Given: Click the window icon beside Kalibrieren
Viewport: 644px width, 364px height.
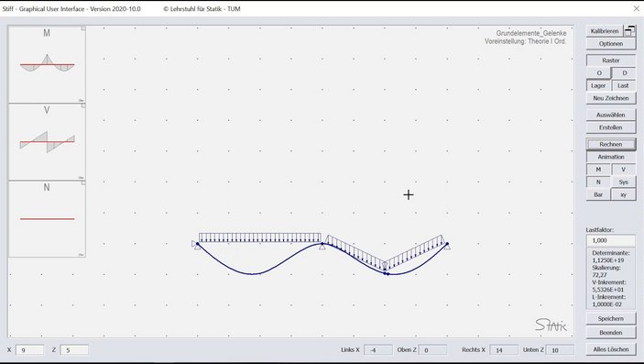Looking at the screenshot, I should click(629, 31).
